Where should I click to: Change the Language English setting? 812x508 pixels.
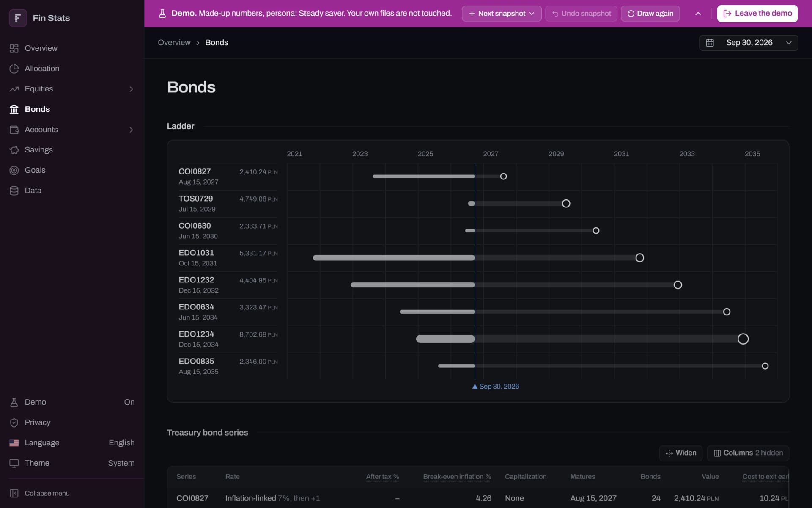(x=122, y=443)
